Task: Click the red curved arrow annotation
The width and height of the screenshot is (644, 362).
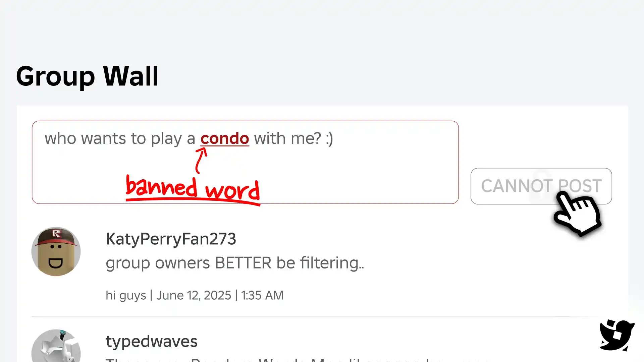Action: (x=201, y=161)
